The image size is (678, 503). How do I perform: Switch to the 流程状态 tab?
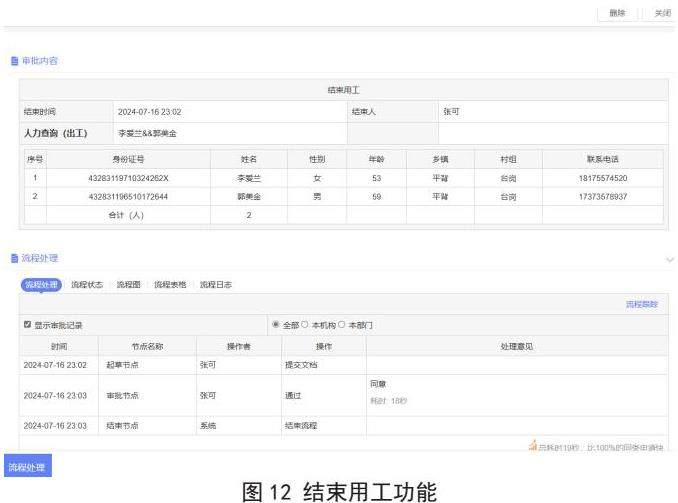(x=87, y=285)
